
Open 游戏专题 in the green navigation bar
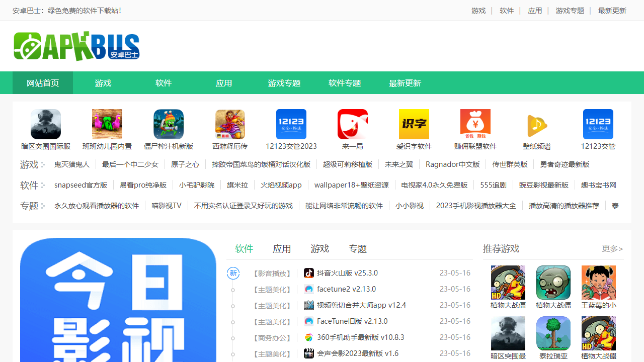(x=284, y=83)
